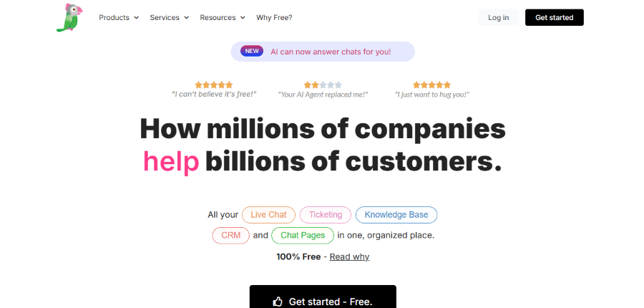Select the Live Chat pill
Image resolution: width=644 pixels, height=308 pixels.
(268, 214)
